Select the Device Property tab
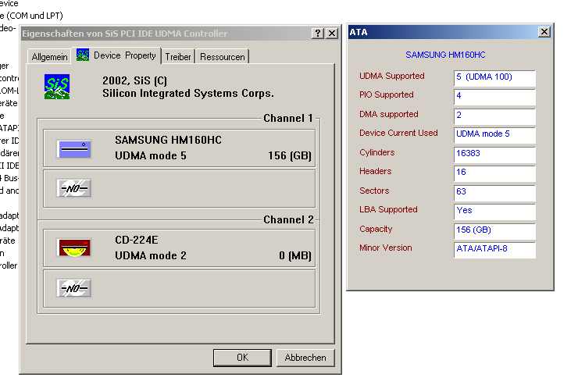This screenshot has height=392, width=578. click(x=117, y=55)
